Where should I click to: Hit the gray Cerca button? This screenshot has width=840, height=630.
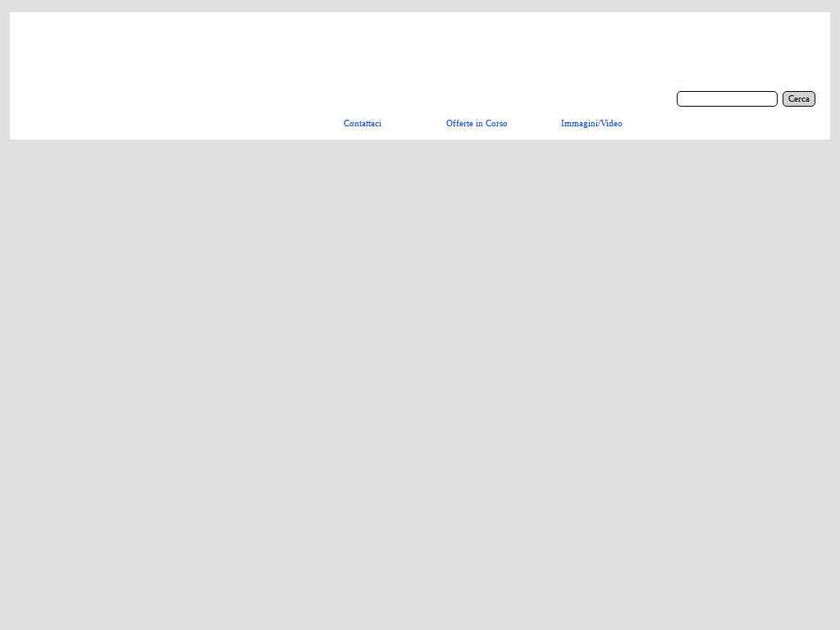pyautogui.click(x=798, y=99)
